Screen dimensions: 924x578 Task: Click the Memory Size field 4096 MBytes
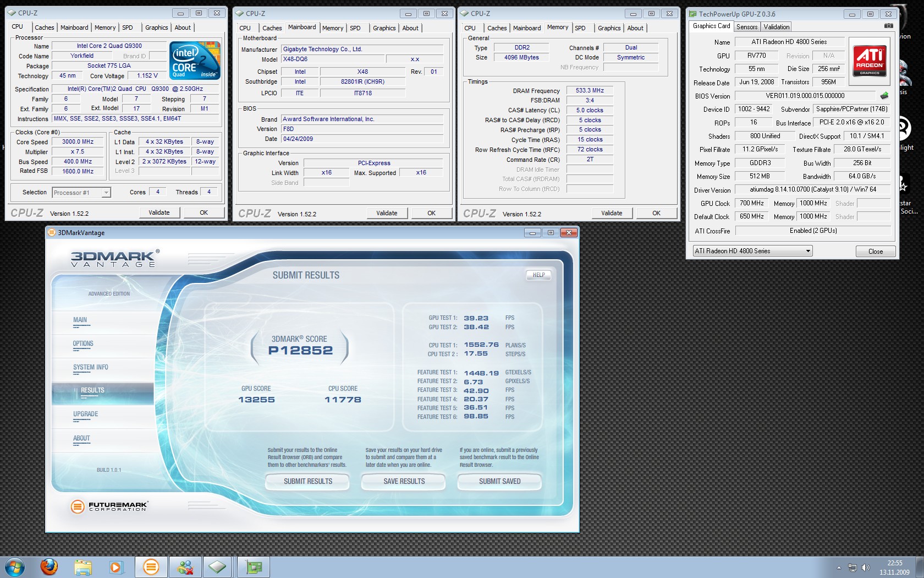coord(521,58)
